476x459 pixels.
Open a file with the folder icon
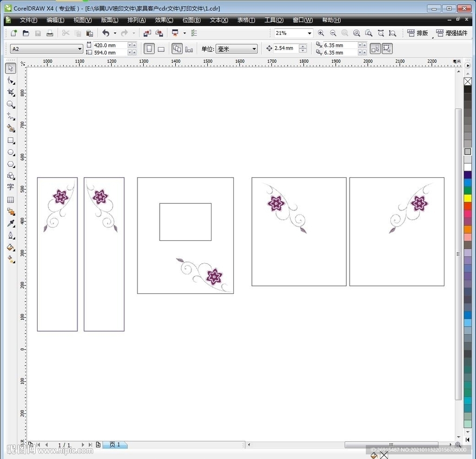tap(26, 33)
